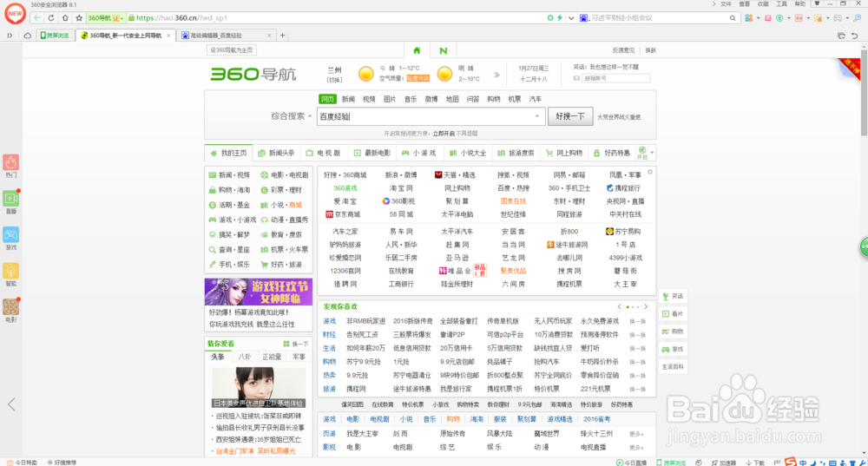Open the 游戏狂欢节 banner thumbnail
Image resolution: width=868 pixels, height=466 pixels.
click(259, 292)
